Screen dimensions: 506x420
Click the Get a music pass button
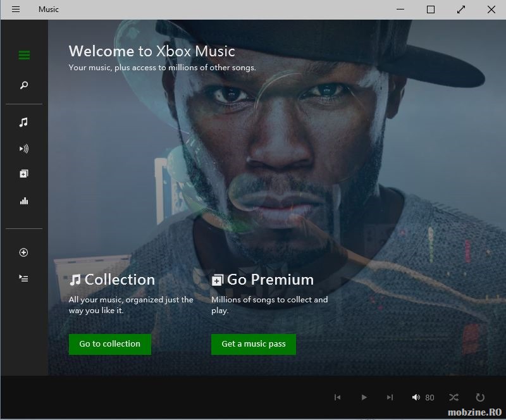[253, 344]
